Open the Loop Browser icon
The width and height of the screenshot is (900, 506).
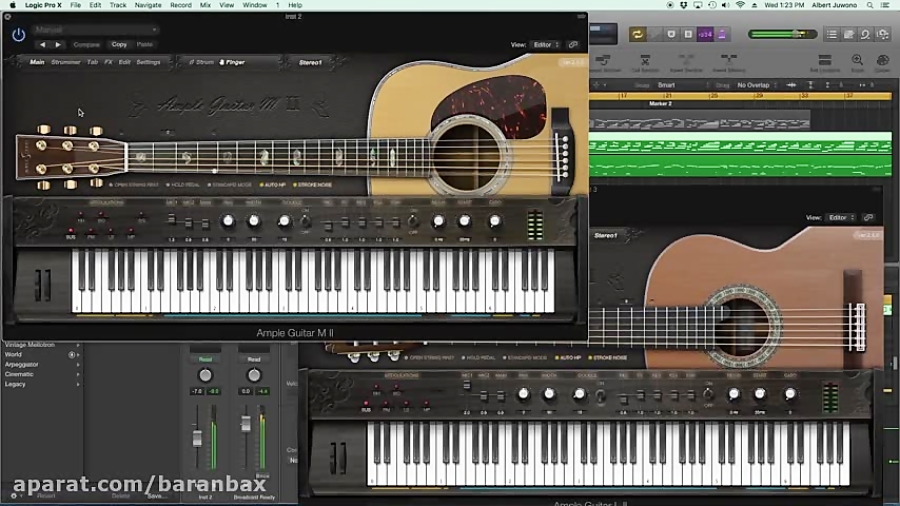(x=866, y=34)
